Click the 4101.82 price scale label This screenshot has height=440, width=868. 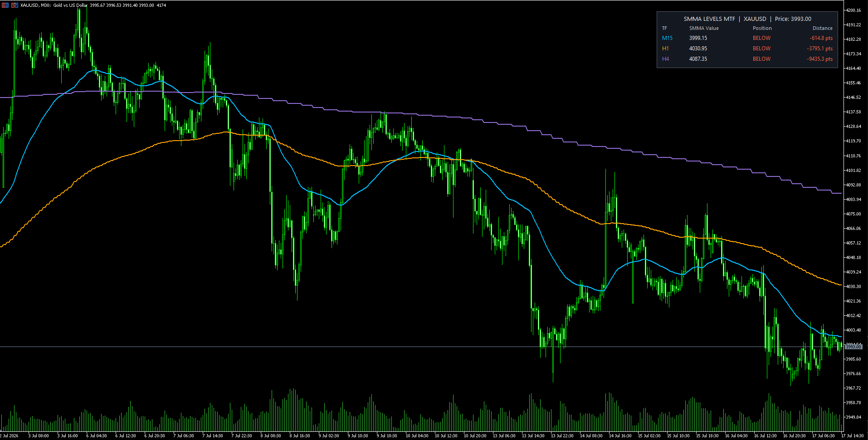853,171
